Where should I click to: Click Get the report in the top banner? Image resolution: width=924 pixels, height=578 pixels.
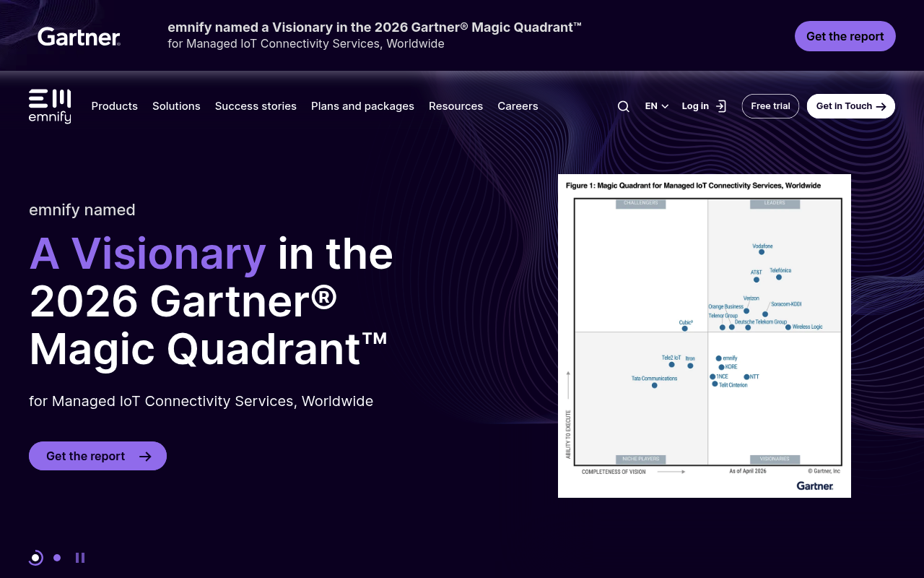click(845, 36)
